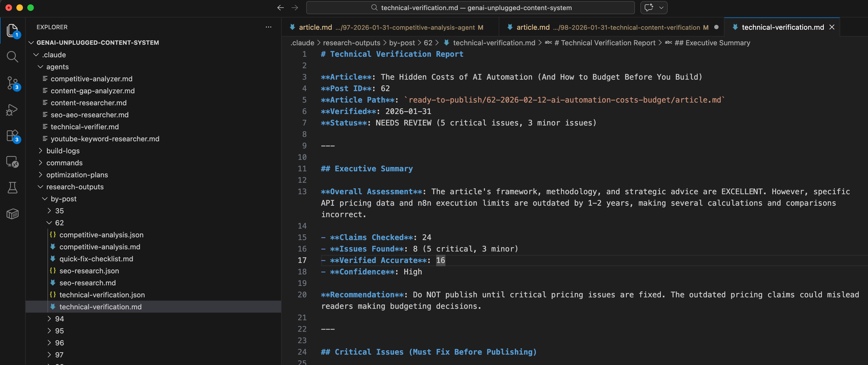
Task: Close the technical-verification.md tab
Action: [832, 27]
